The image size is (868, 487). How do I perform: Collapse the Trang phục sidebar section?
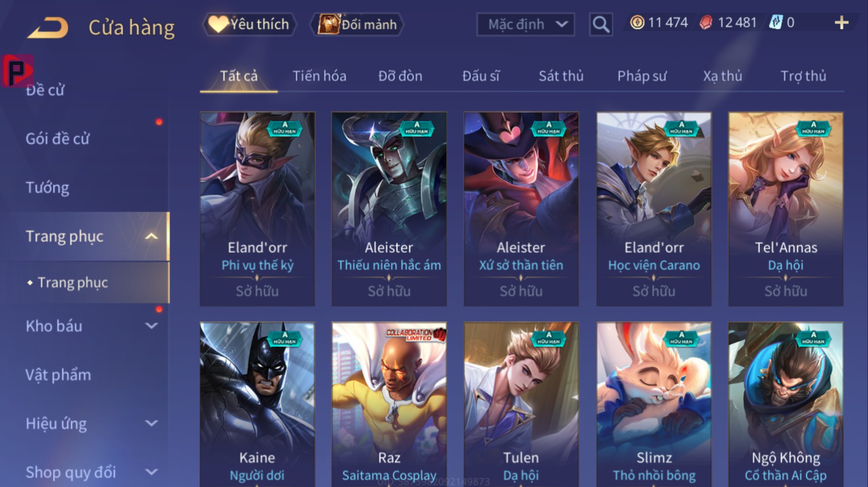coord(151,236)
